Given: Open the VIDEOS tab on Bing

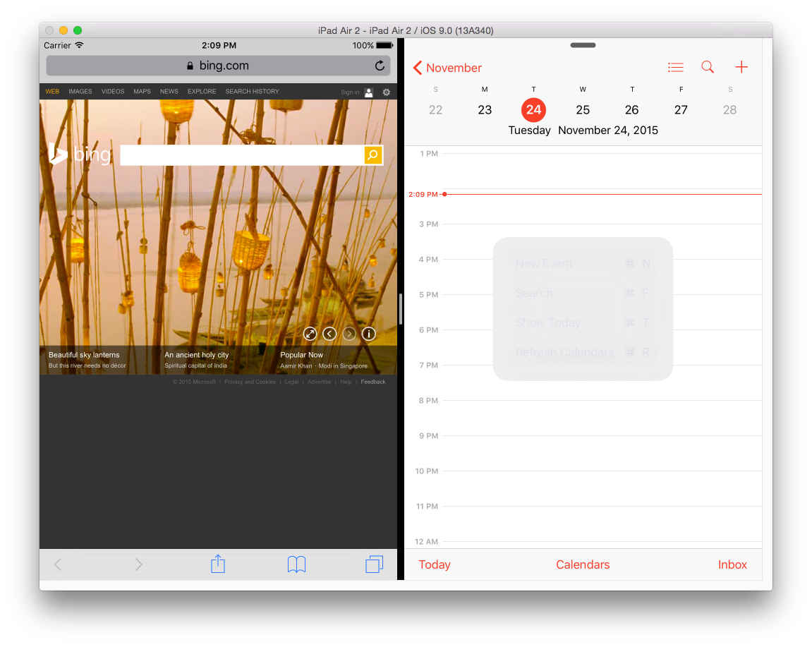Looking at the screenshot, I should 113,92.
